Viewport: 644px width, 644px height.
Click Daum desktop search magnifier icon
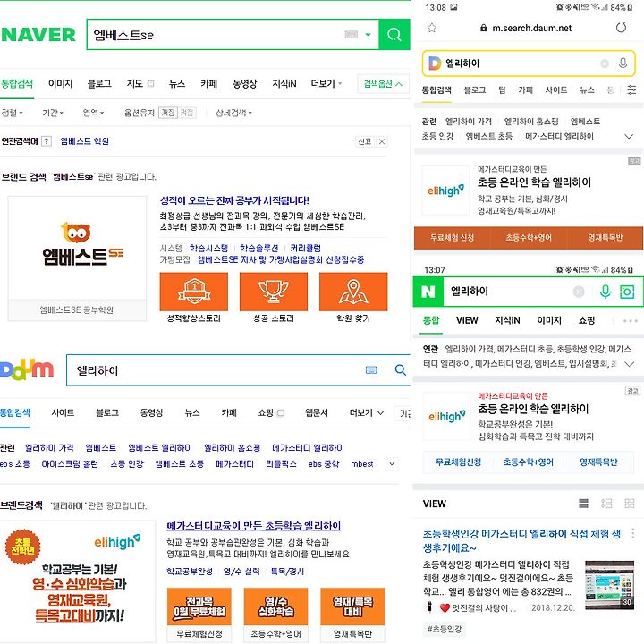pyautogui.click(x=401, y=370)
